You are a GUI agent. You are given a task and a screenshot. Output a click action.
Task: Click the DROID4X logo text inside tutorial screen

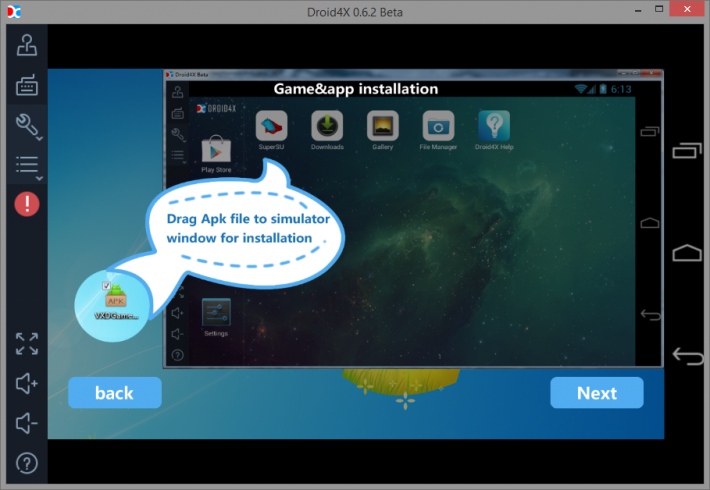pyautogui.click(x=216, y=109)
